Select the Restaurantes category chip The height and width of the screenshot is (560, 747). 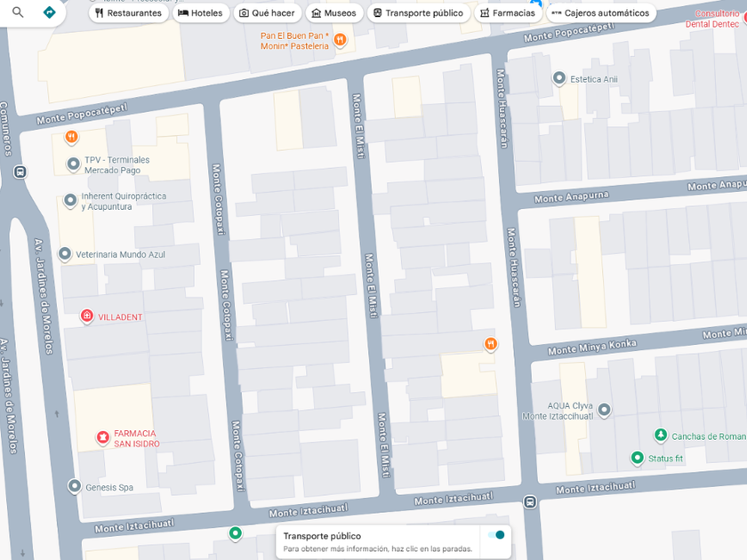tap(128, 13)
